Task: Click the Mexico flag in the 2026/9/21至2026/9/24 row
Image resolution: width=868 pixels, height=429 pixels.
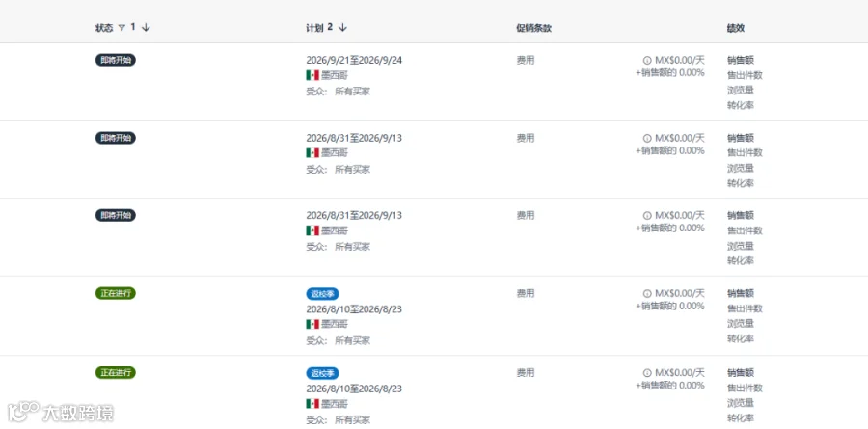Action: tap(312, 75)
